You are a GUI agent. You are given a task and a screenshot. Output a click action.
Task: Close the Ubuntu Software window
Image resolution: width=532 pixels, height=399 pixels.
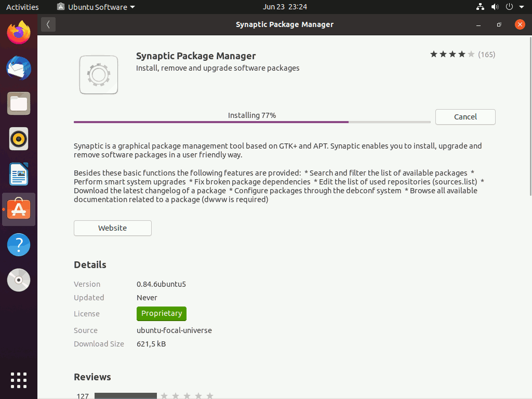520,24
